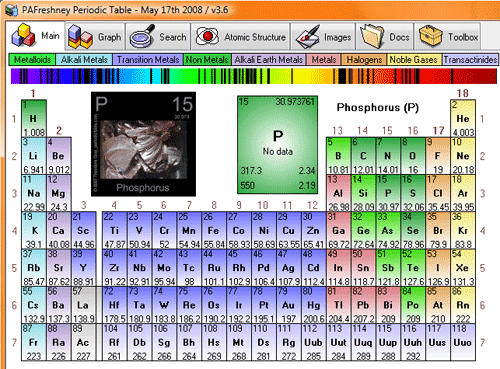Select Beryllium (Be) element cell

coord(59,156)
